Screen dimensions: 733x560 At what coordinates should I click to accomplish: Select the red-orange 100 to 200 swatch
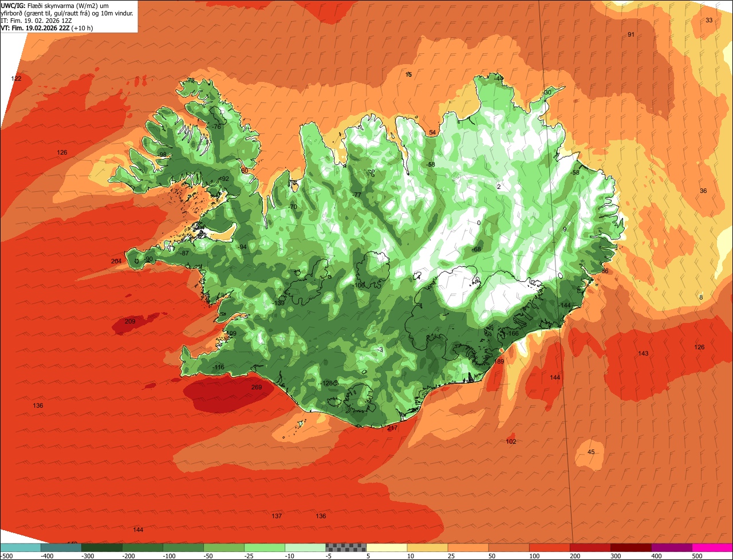549,547
